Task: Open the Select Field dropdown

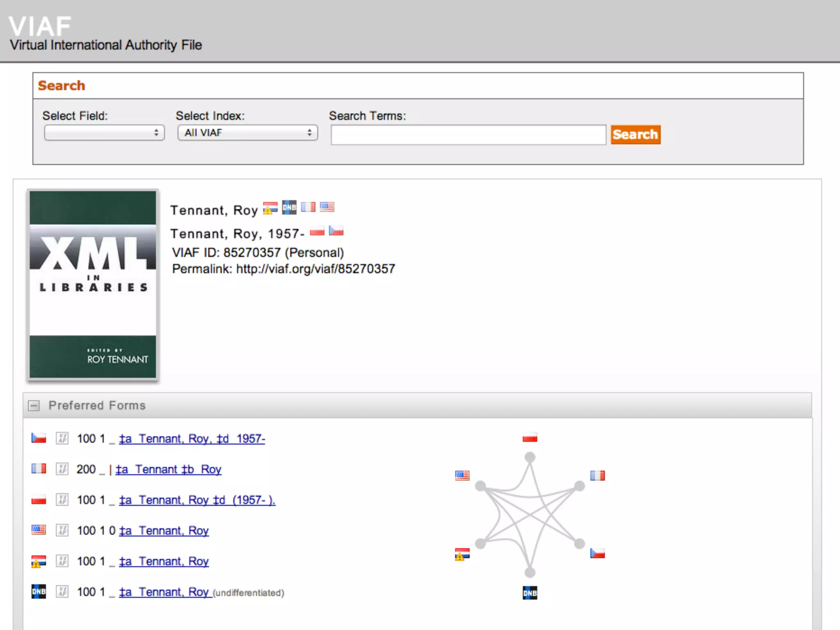Action: click(104, 133)
